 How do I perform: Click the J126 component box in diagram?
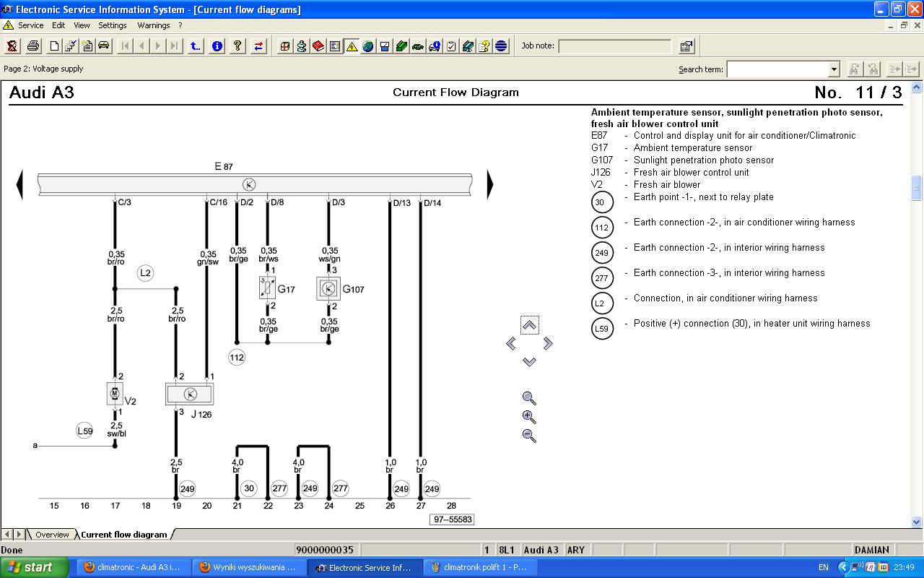point(191,394)
